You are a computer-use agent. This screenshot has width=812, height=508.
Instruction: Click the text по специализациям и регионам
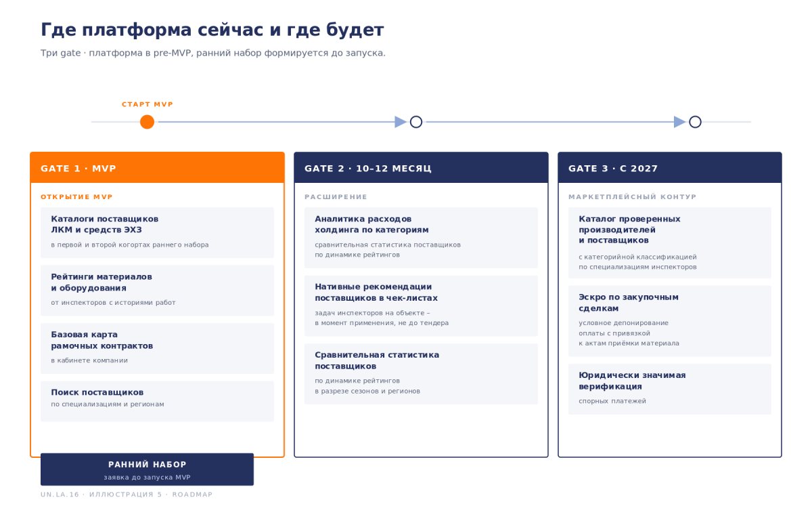click(x=108, y=404)
